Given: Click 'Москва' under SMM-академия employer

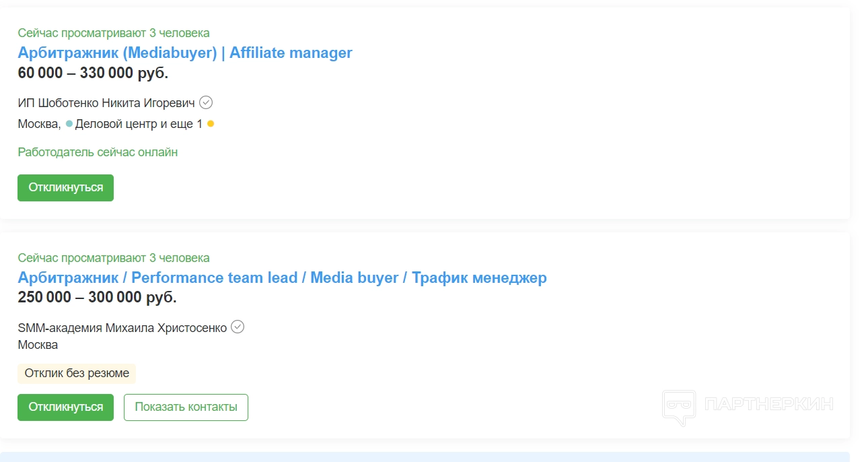Looking at the screenshot, I should pos(38,345).
